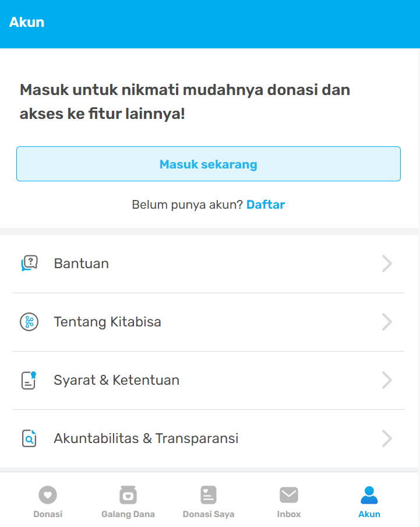Tap the Donasi heart icon

(x=48, y=495)
